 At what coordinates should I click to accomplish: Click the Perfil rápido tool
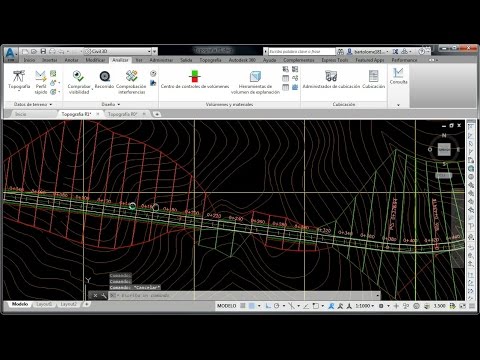click(41, 82)
